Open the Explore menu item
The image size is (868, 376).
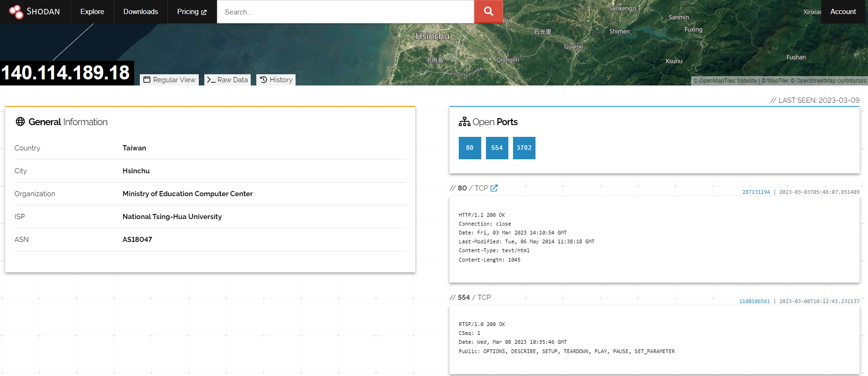point(92,12)
